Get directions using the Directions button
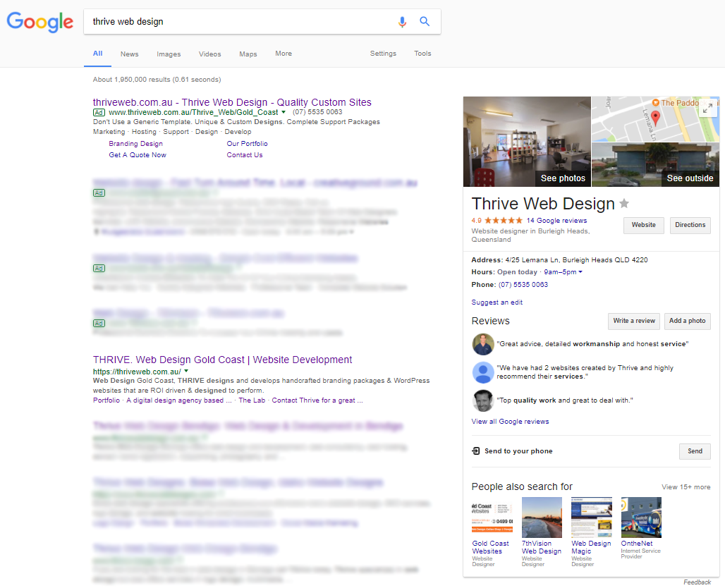The width and height of the screenshot is (725, 588). [x=690, y=225]
